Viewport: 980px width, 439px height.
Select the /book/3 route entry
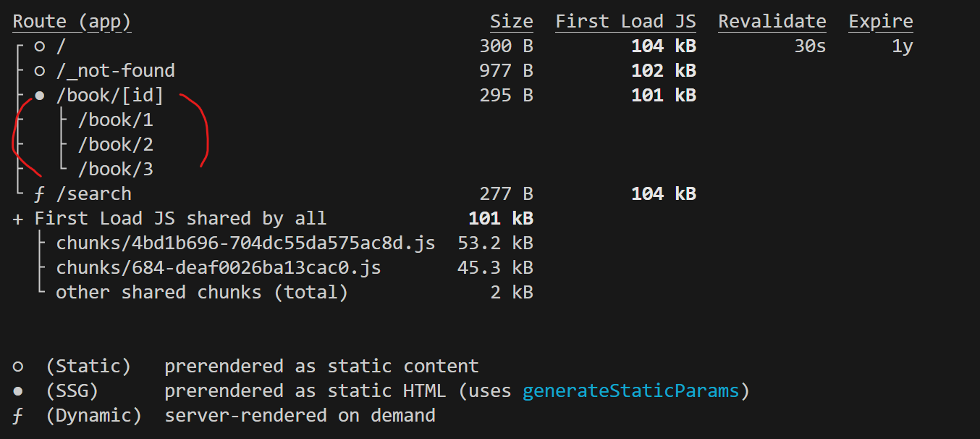pos(116,170)
